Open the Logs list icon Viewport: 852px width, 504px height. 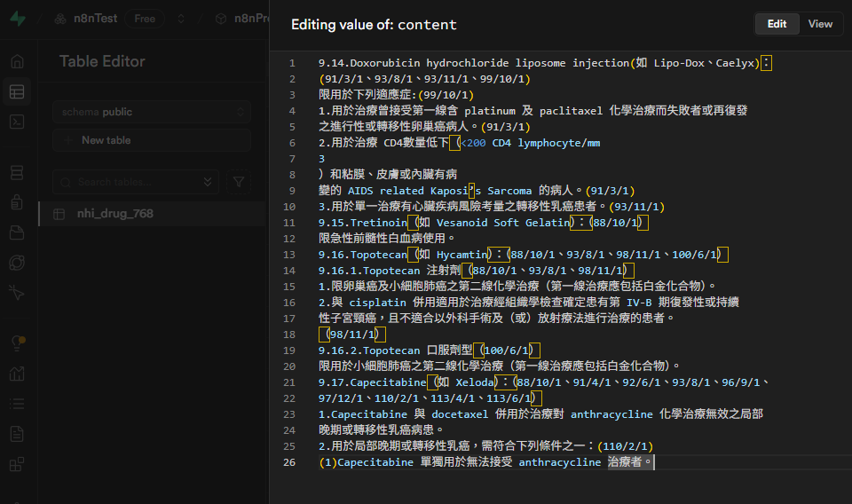pyautogui.click(x=17, y=404)
